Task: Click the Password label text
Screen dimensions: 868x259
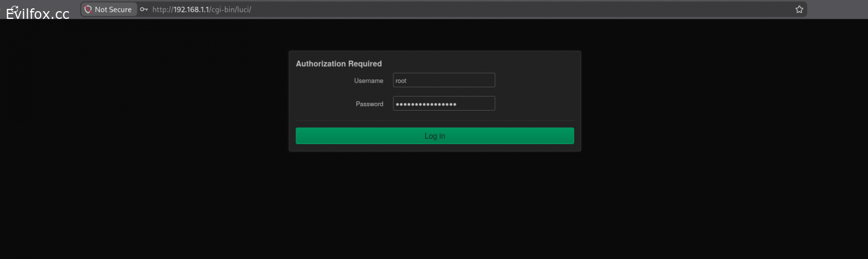Action: pos(369,104)
